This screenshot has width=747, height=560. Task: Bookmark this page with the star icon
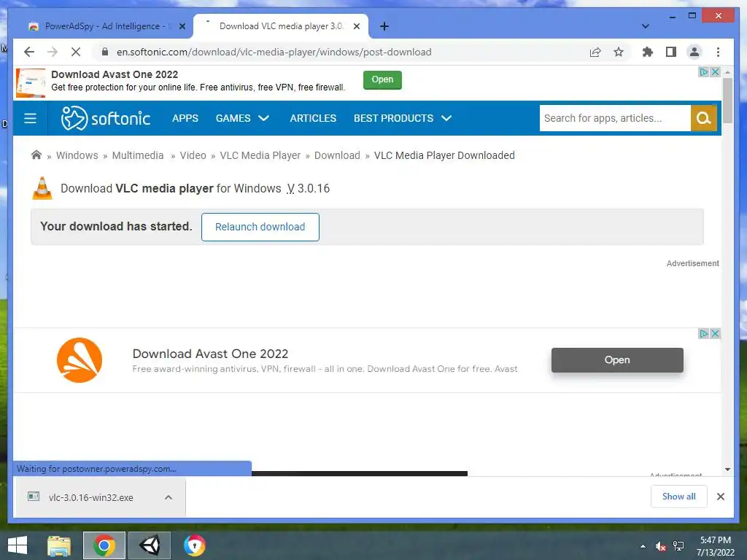pos(619,52)
